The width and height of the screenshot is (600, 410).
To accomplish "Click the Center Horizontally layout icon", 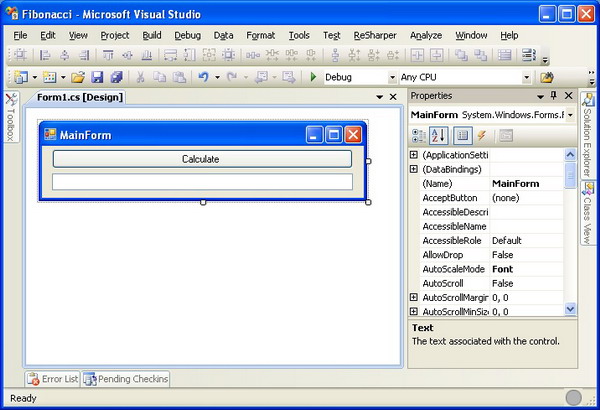I will [x=417, y=56].
